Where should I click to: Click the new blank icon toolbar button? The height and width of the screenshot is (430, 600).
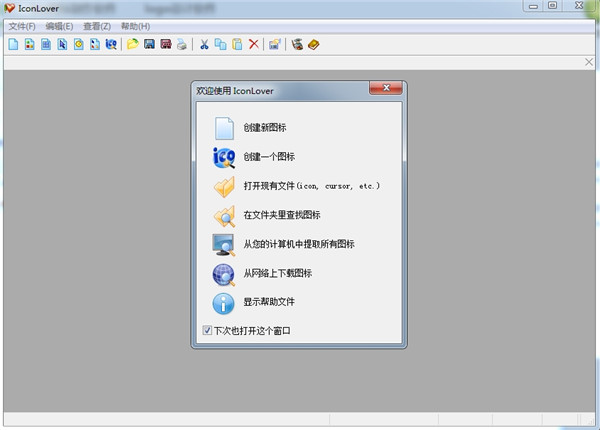(13, 45)
